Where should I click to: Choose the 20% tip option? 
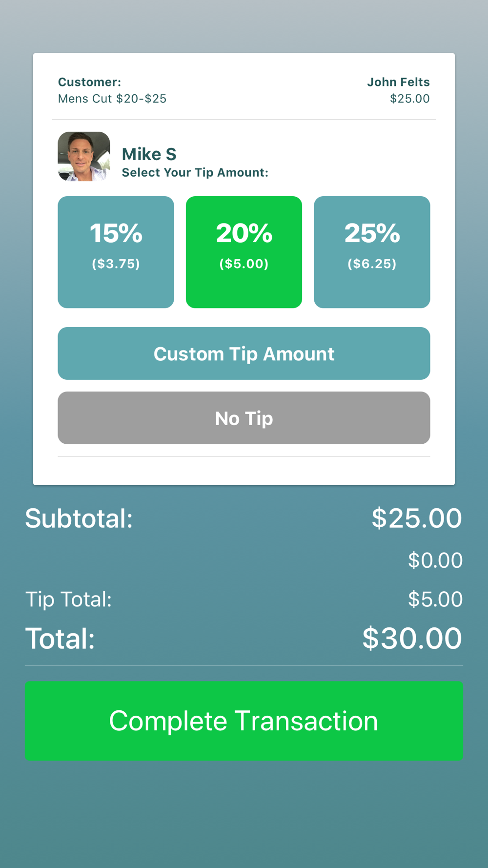click(x=244, y=252)
